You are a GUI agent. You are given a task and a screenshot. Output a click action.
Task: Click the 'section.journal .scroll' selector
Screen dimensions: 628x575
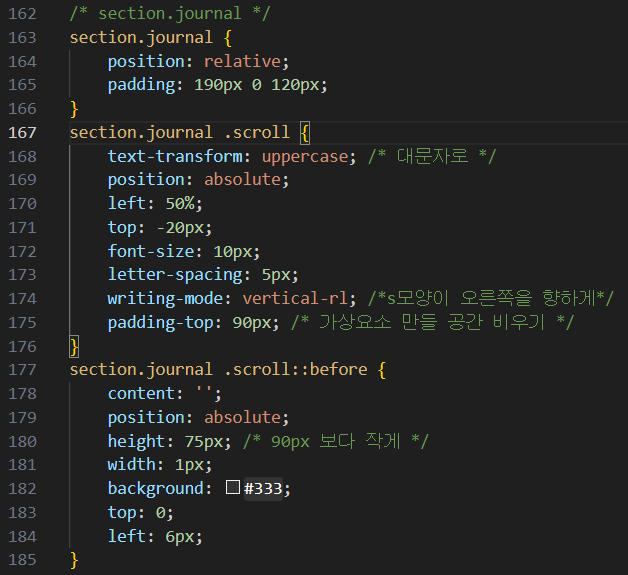(x=179, y=133)
